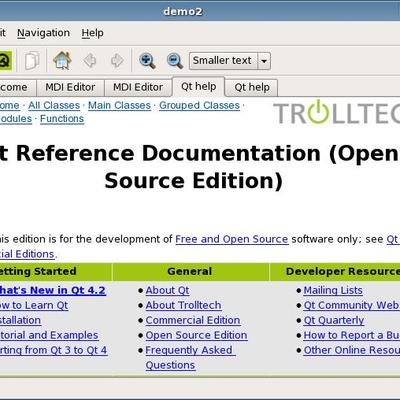The width and height of the screenshot is (400, 400).
Task: Open the Porting from Qt 3 to Qt 4 link
Action: pyautogui.click(x=54, y=350)
